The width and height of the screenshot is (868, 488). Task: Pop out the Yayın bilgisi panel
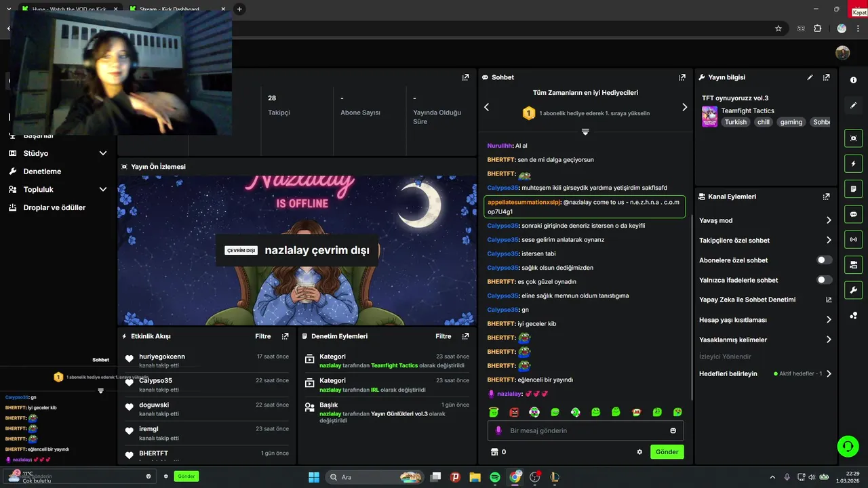826,77
